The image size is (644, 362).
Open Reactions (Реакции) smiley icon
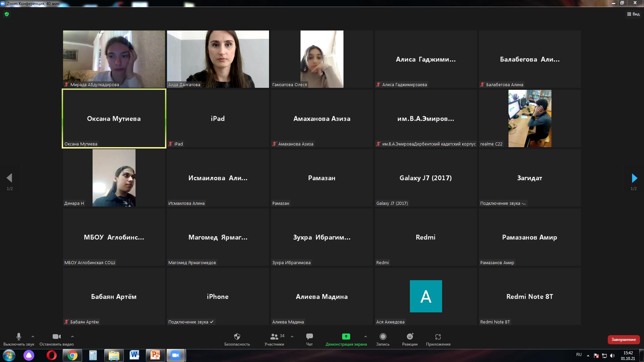410,337
